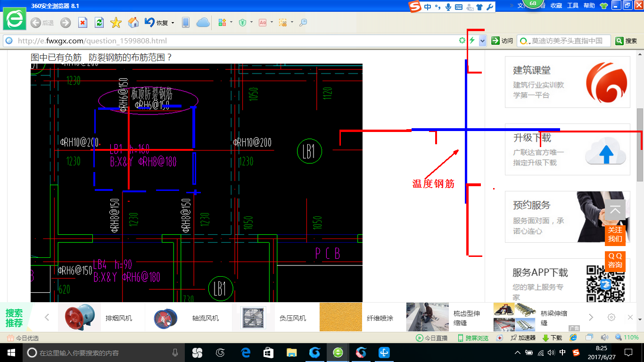Go to homepage with the house icon

tap(133, 23)
